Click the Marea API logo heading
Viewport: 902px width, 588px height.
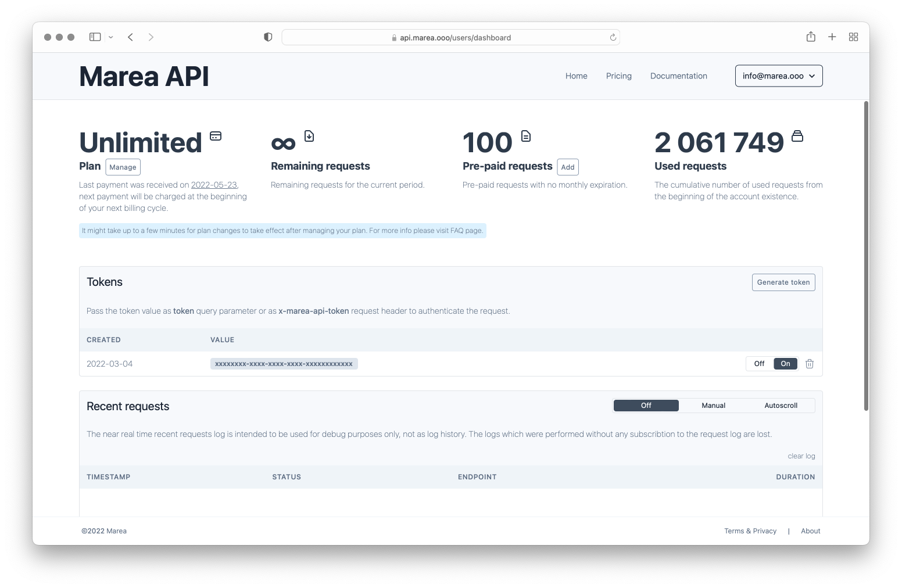pyautogui.click(x=144, y=76)
